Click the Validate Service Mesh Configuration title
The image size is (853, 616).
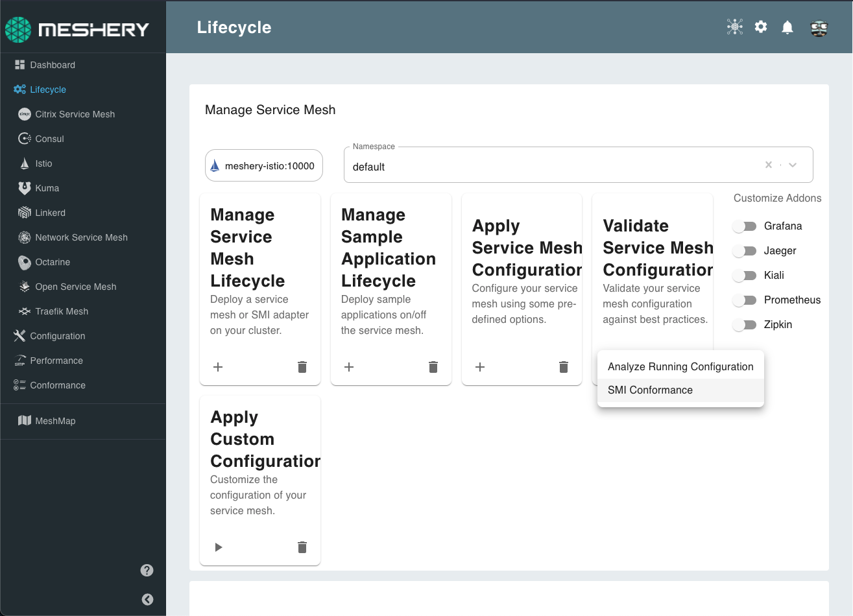click(658, 248)
